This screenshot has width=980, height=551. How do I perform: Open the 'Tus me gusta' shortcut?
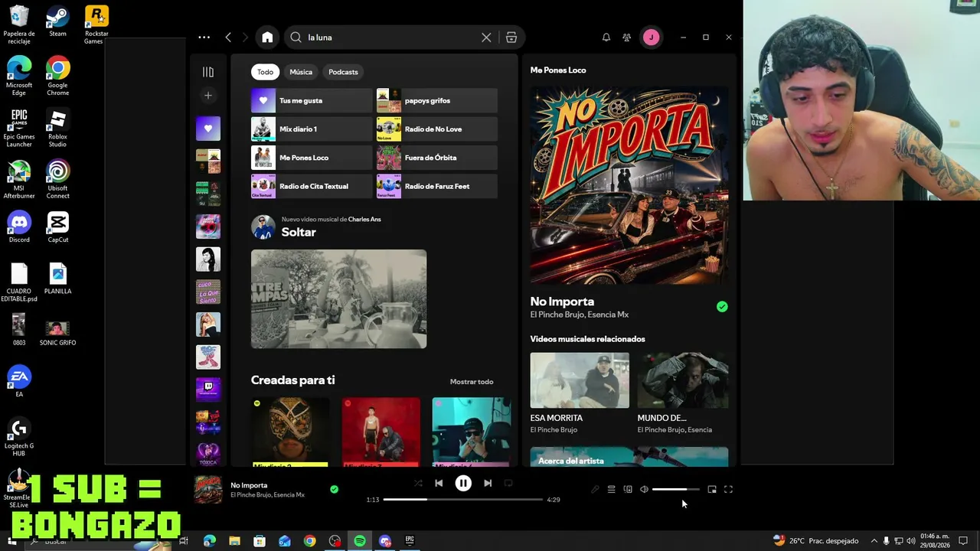coord(312,100)
